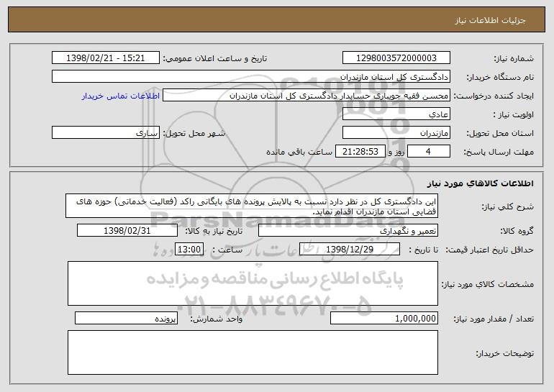Open the اطلاعات تماس خریدار link
The height and width of the screenshot is (392, 554).
[121, 96]
